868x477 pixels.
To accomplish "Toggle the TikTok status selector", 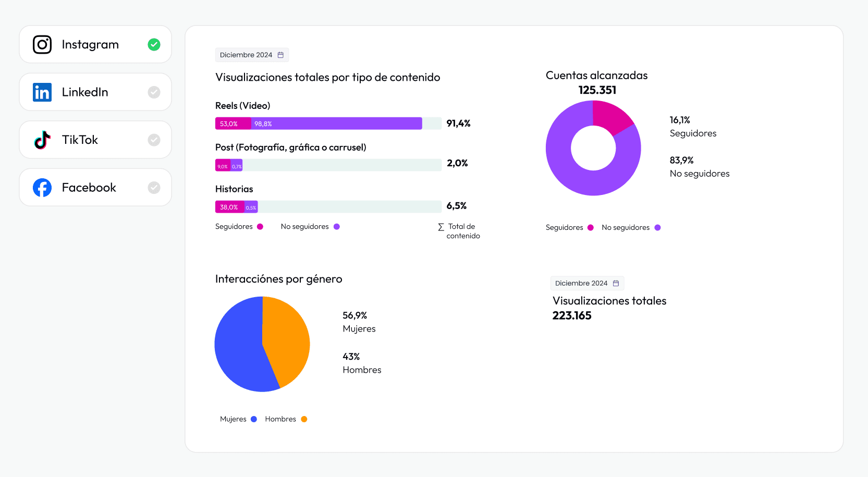I will (x=154, y=140).
